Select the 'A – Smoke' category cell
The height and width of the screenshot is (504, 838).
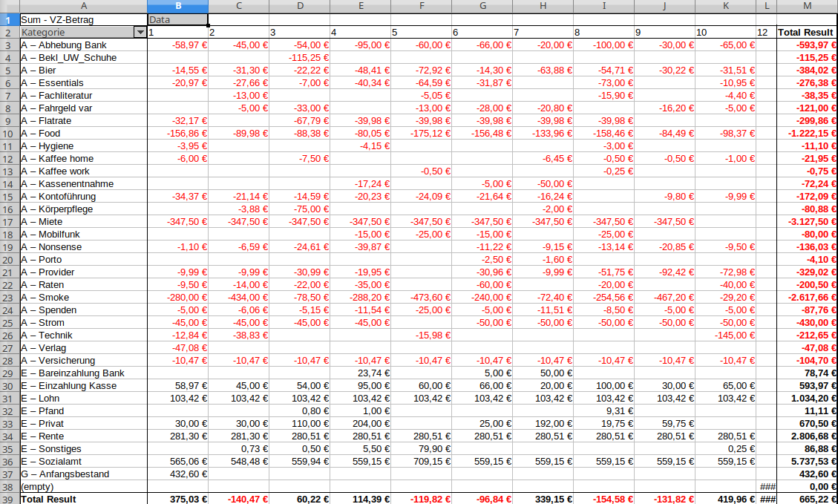click(x=83, y=298)
